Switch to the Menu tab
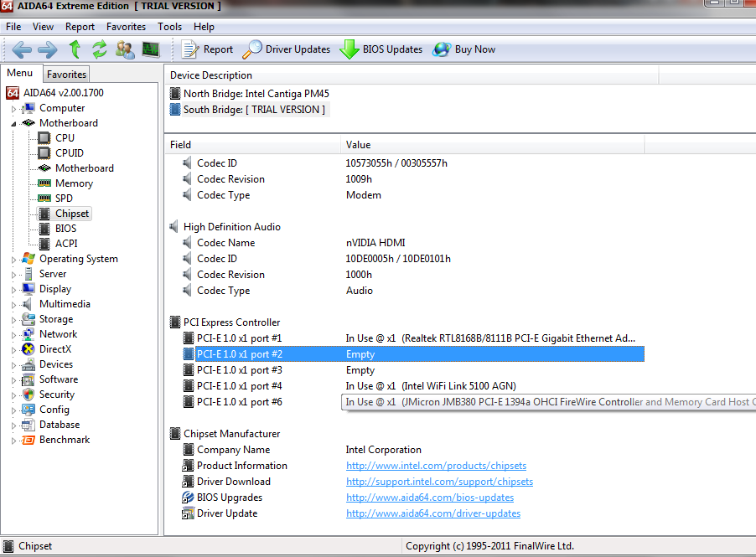756x557 pixels. pyautogui.click(x=20, y=73)
